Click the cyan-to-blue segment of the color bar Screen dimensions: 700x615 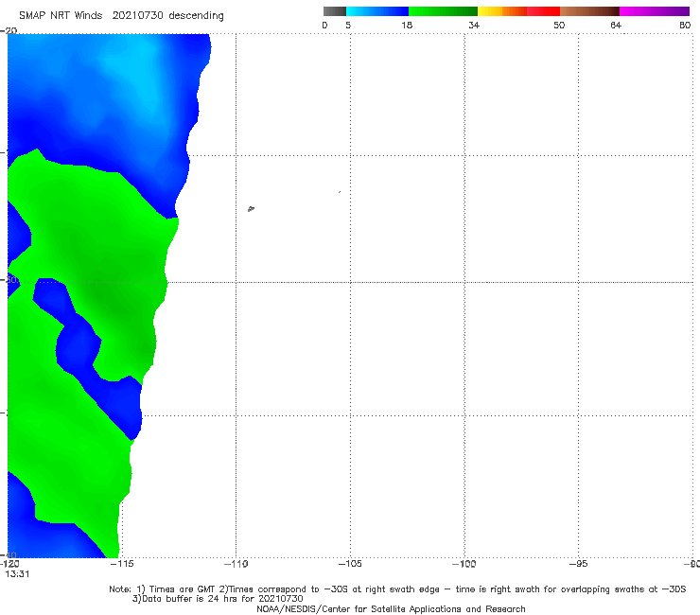coord(377,11)
